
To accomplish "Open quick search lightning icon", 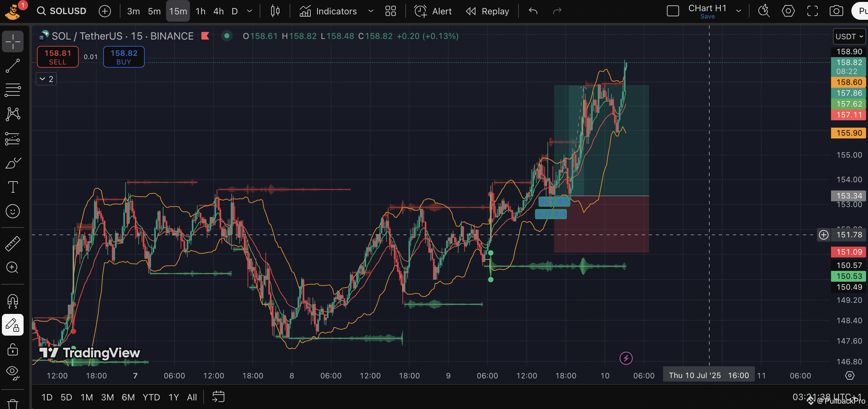I will click(764, 11).
